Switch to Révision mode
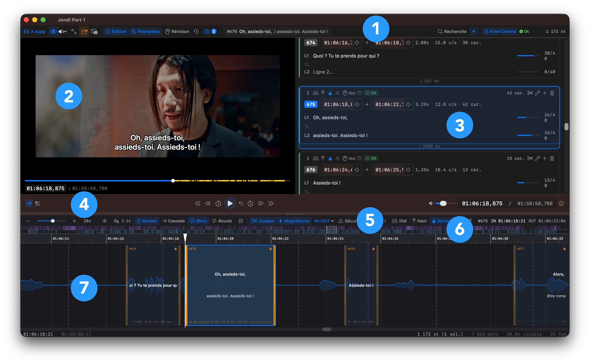This screenshot has height=364, width=590. (x=177, y=31)
